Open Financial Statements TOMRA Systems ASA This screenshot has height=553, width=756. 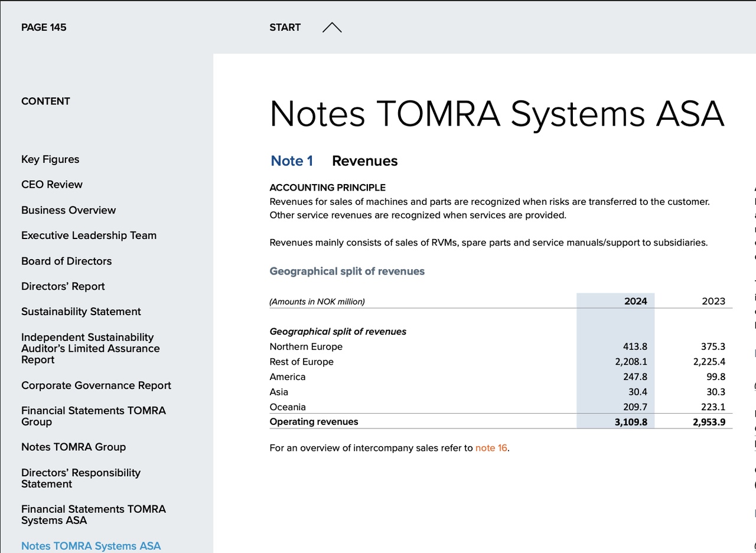[93, 515]
